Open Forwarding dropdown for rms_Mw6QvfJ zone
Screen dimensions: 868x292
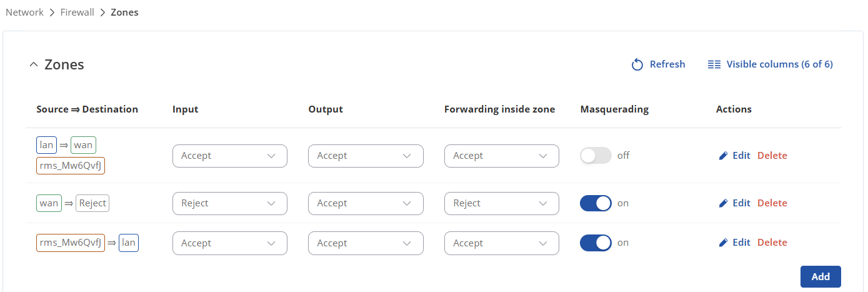click(x=502, y=243)
